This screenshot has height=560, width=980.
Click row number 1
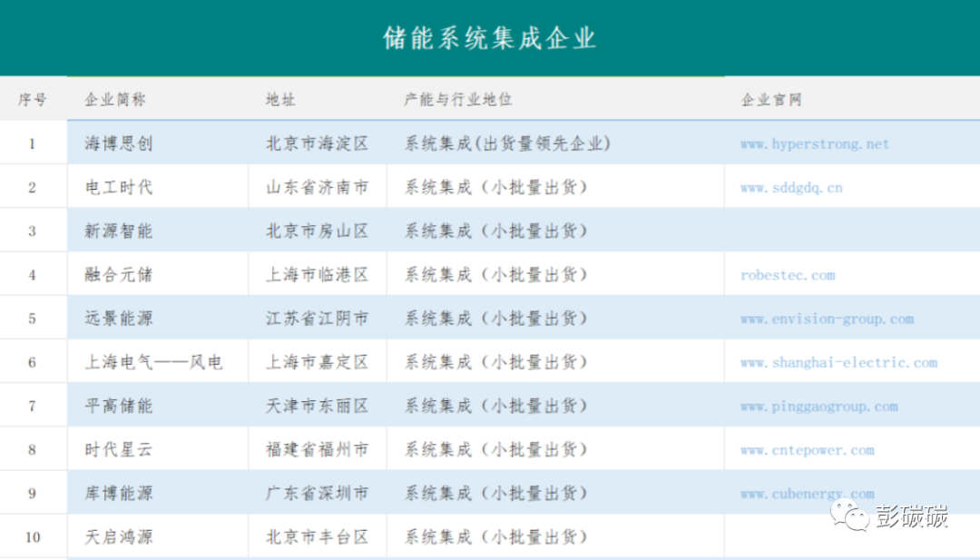pos(32,143)
